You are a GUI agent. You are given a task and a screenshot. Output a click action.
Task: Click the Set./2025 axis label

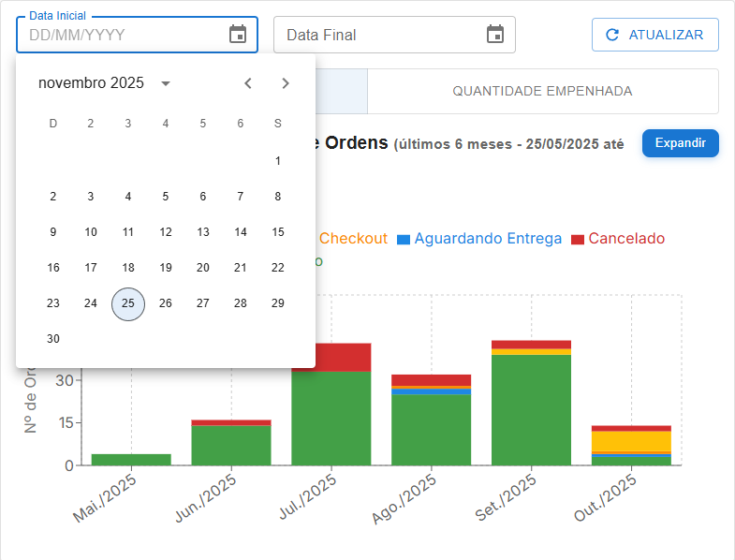(x=506, y=498)
